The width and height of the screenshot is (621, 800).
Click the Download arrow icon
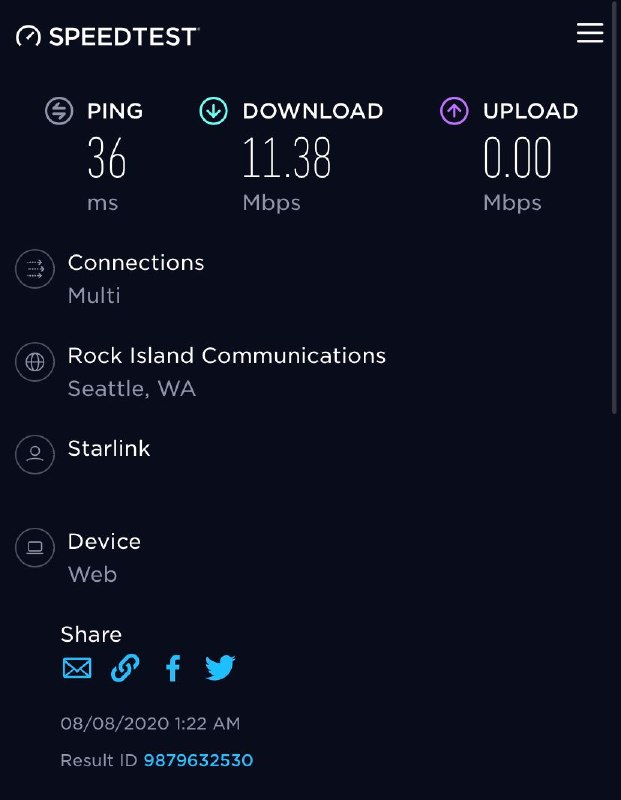pyautogui.click(x=215, y=111)
